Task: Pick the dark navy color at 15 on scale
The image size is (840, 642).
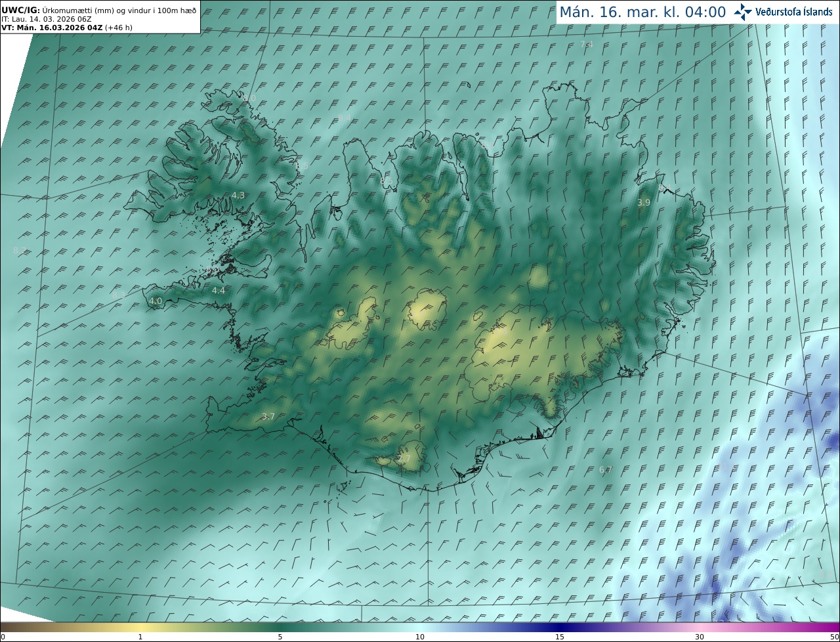Action: pyautogui.click(x=560, y=627)
